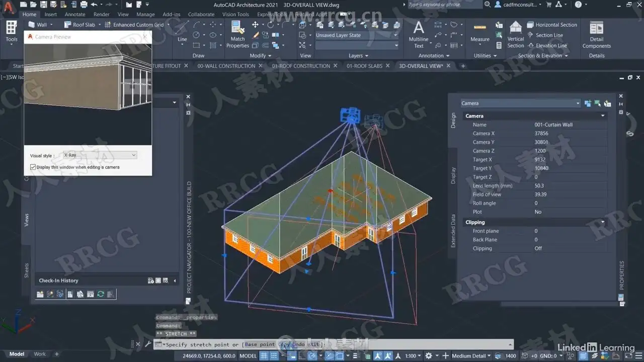The width and height of the screenshot is (644, 362).
Task: Click the Horizontal Section tool
Action: coord(552,25)
